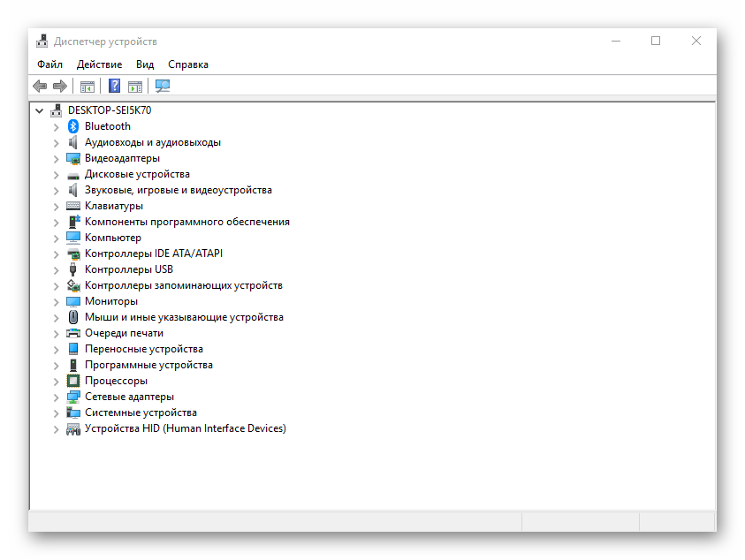This screenshot has width=745, height=560.
Task: Select the Системные устройства label
Action: (141, 412)
